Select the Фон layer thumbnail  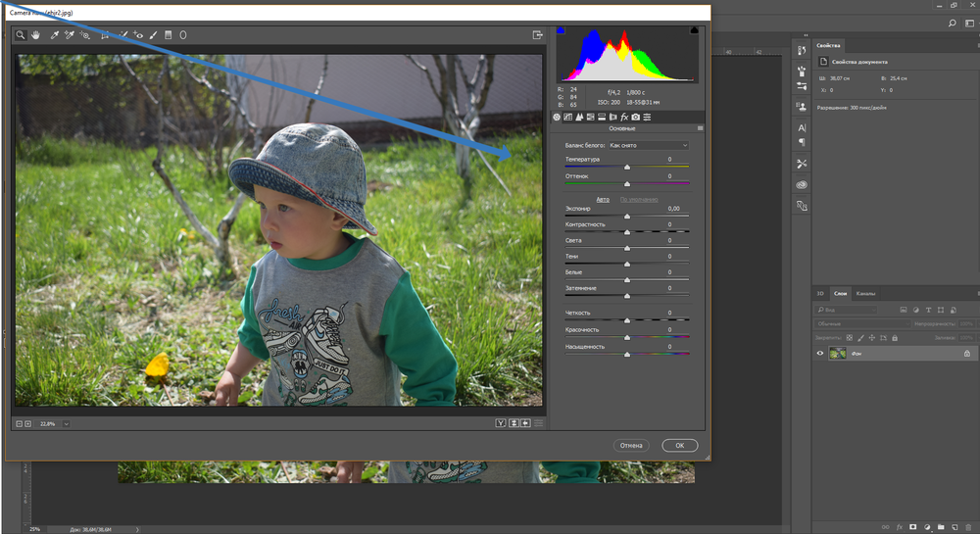pyautogui.click(x=838, y=353)
